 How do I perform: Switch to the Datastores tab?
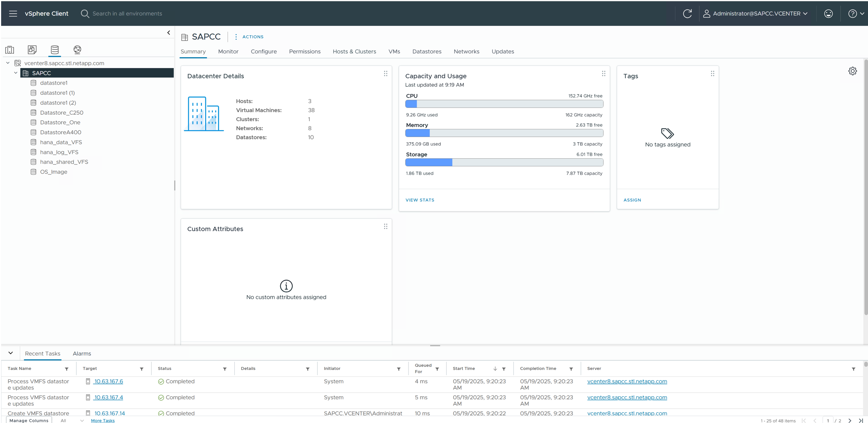coord(426,52)
